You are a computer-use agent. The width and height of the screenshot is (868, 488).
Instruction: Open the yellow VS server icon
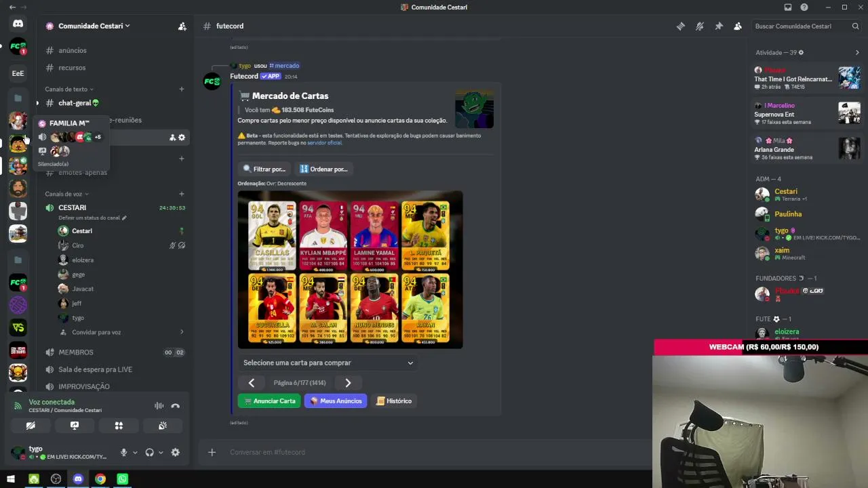point(18,328)
